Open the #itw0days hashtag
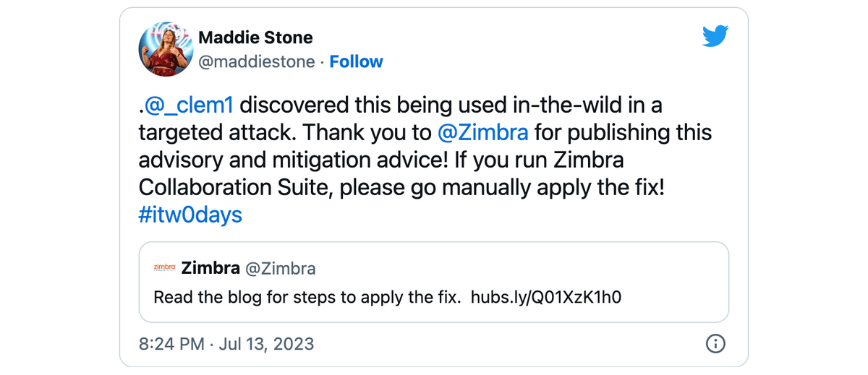This screenshot has height=375, width=868. (x=190, y=215)
